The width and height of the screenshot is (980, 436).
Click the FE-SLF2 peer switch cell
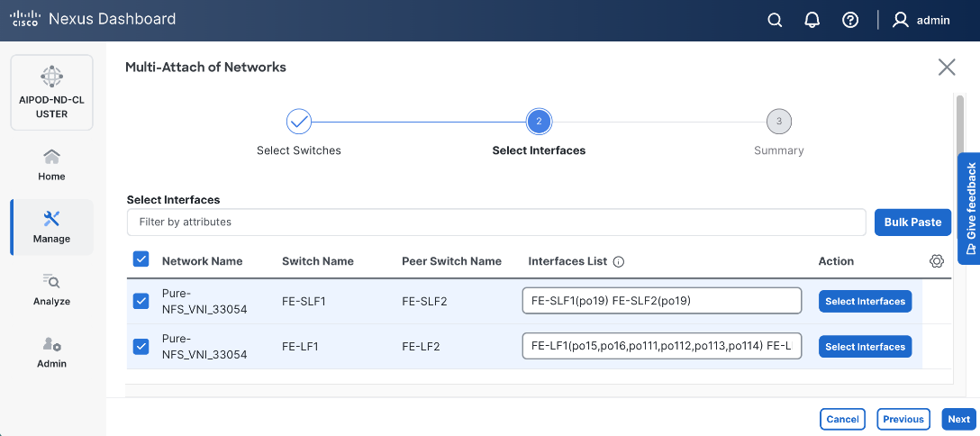click(x=424, y=302)
